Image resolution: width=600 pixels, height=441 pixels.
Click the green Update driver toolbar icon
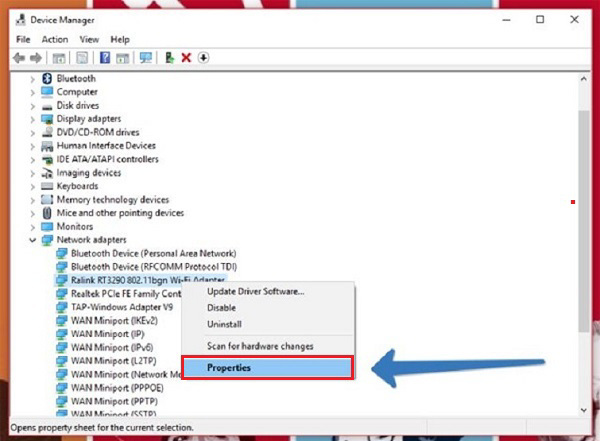coord(170,58)
